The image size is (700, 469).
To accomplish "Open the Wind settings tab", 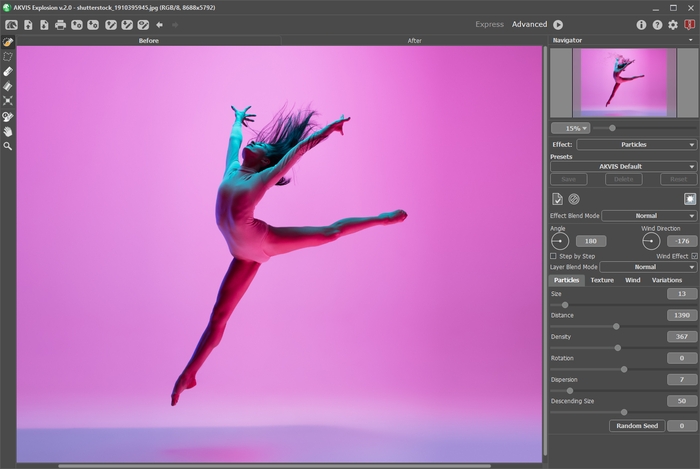I will click(633, 280).
